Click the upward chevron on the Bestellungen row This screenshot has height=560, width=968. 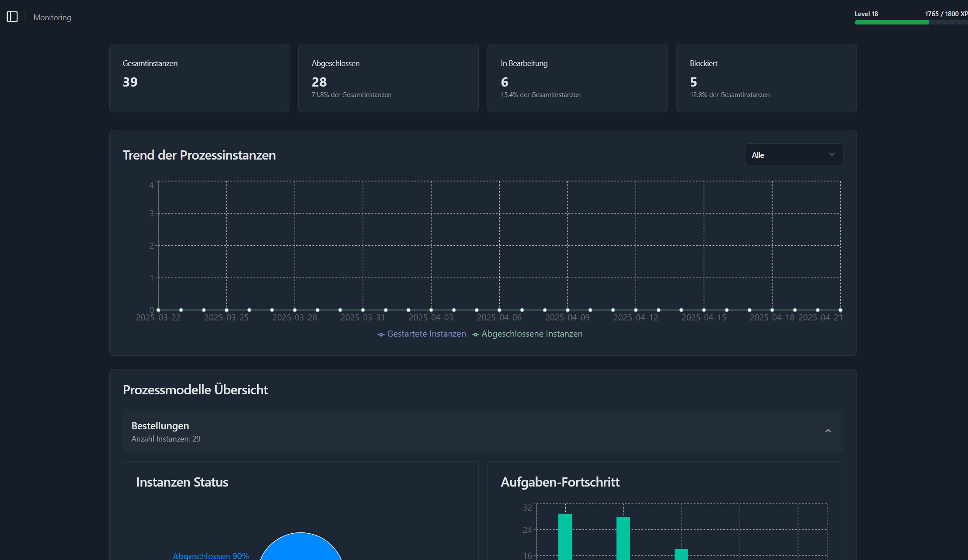[x=828, y=431]
